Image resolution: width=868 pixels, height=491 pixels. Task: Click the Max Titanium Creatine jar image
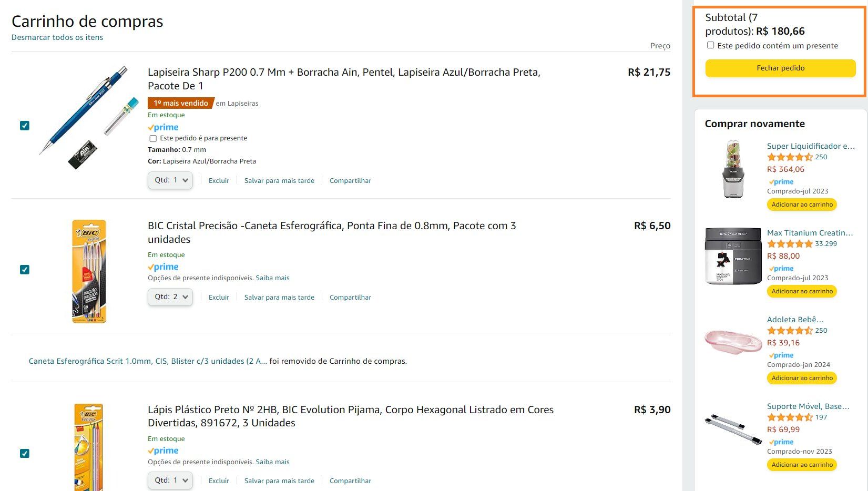pos(733,256)
